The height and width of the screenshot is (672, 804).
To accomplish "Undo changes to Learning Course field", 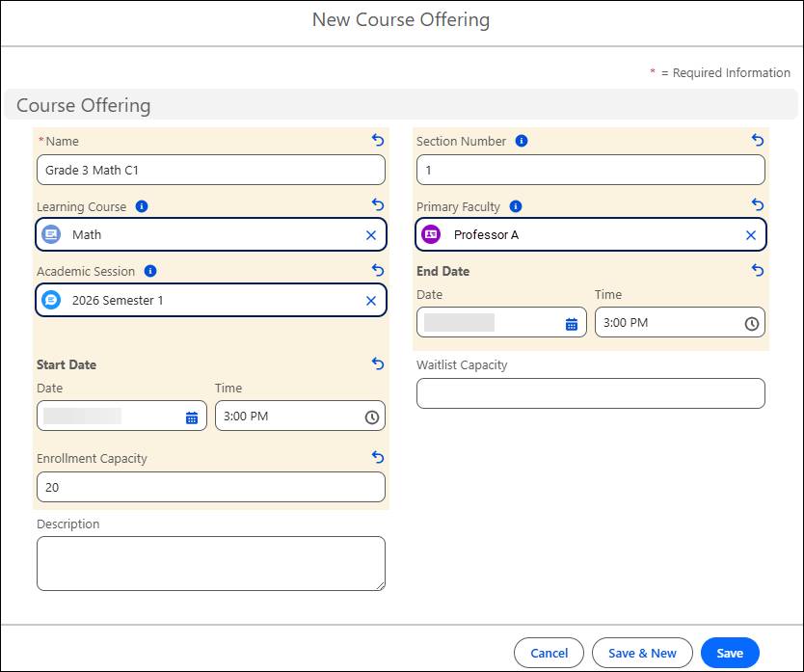I will pyautogui.click(x=378, y=204).
